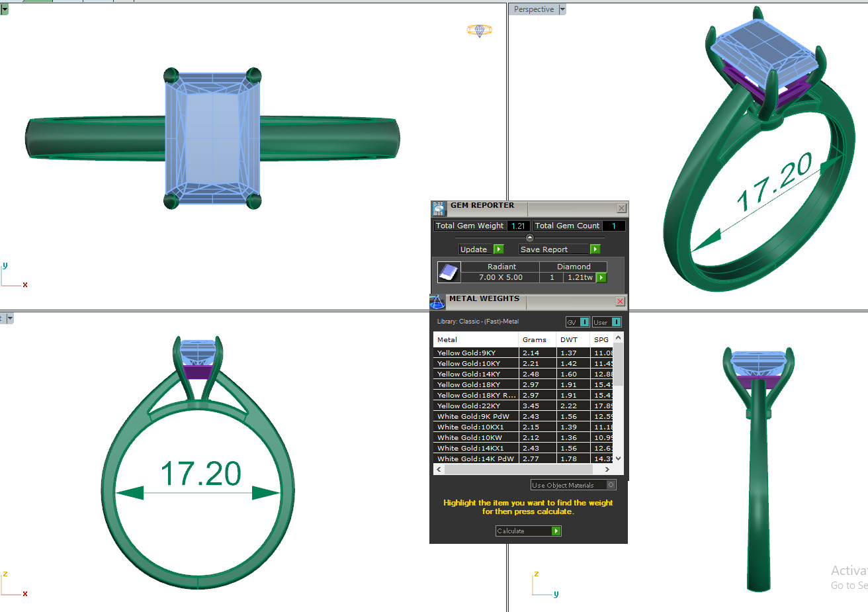
Task: Run the Update green arrow
Action: pos(498,249)
